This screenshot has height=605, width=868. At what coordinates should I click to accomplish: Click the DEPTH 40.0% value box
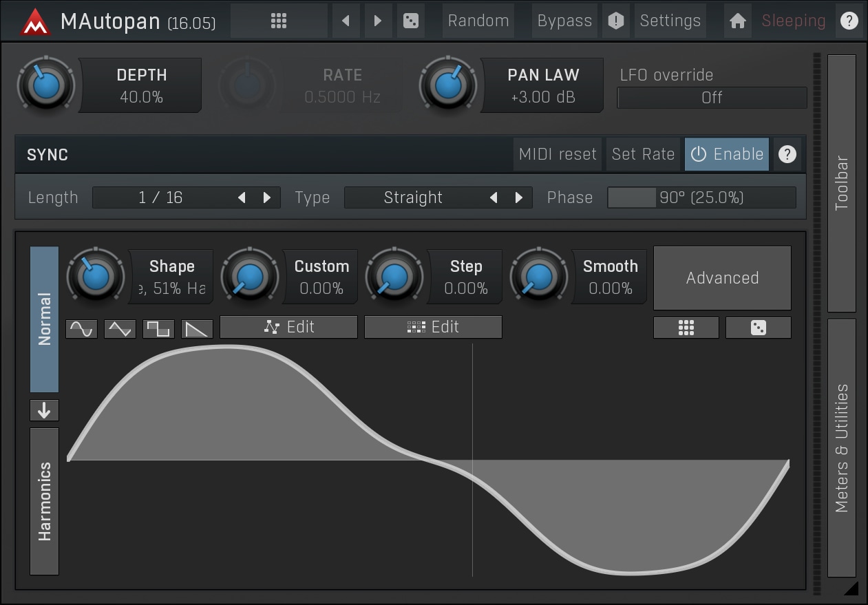tap(141, 85)
